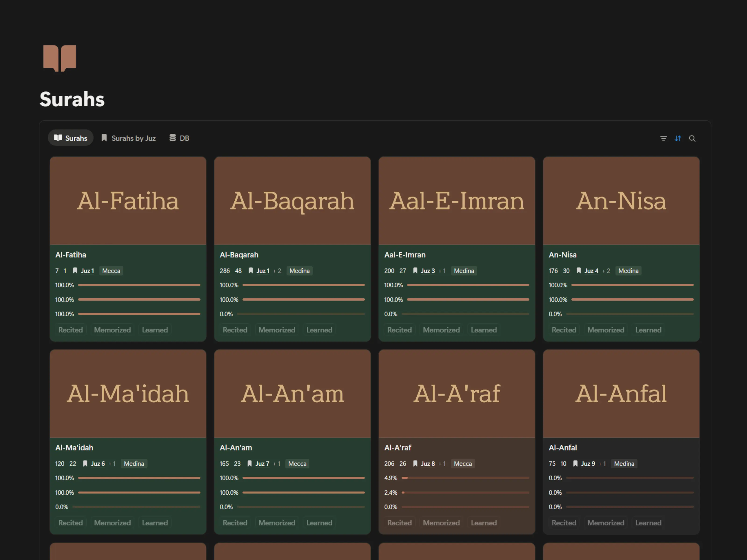The width and height of the screenshot is (747, 560).
Task: Click the large book page icon
Action: [x=60, y=58]
